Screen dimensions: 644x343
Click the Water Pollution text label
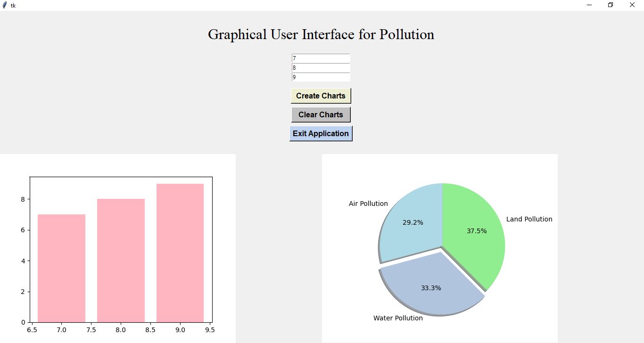click(x=397, y=318)
